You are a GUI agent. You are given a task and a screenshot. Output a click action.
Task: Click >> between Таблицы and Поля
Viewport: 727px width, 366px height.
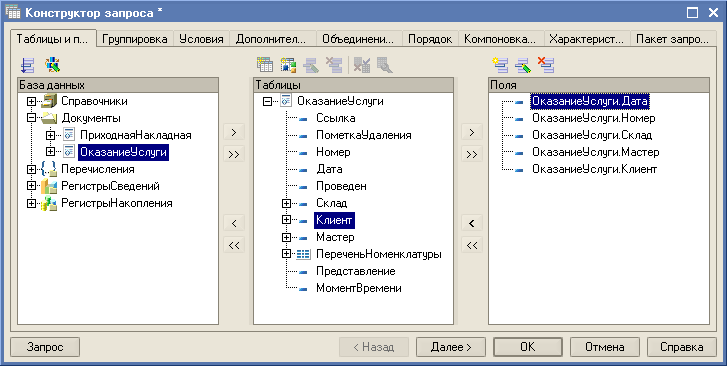[x=472, y=154]
